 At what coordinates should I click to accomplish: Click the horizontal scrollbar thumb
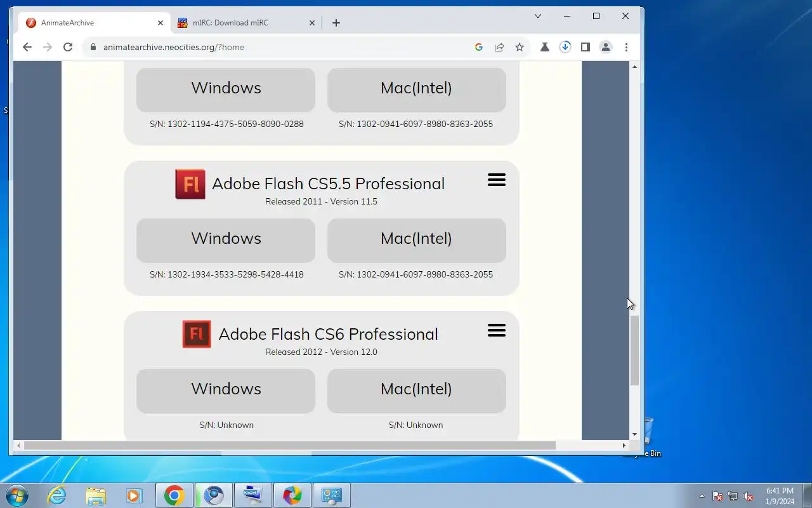pos(290,446)
